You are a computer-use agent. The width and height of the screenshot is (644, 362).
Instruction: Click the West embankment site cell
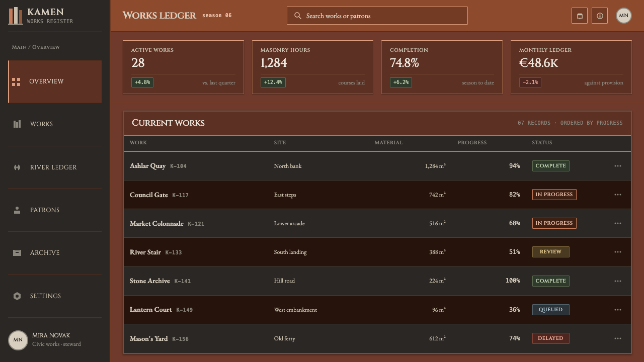coord(295,310)
